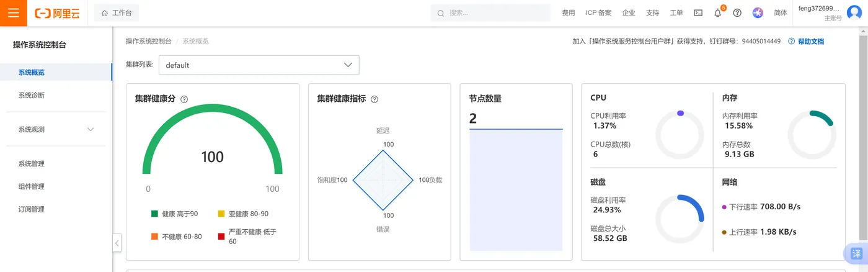The width and height of the screenshot is (868, 272).
Task: Open the orange hamburger menu
Action: [13, 12]
